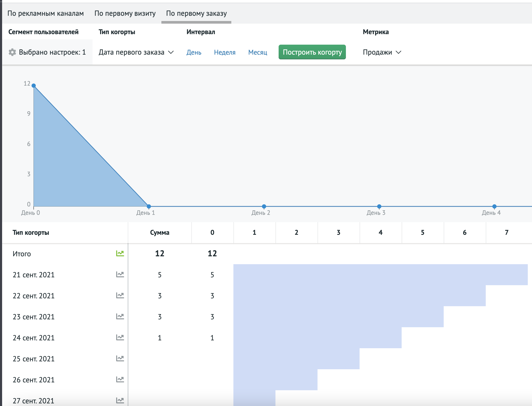Switch to По рекламным каналам tab
Viewport: 532px width, 406px height.
point(45,13)
